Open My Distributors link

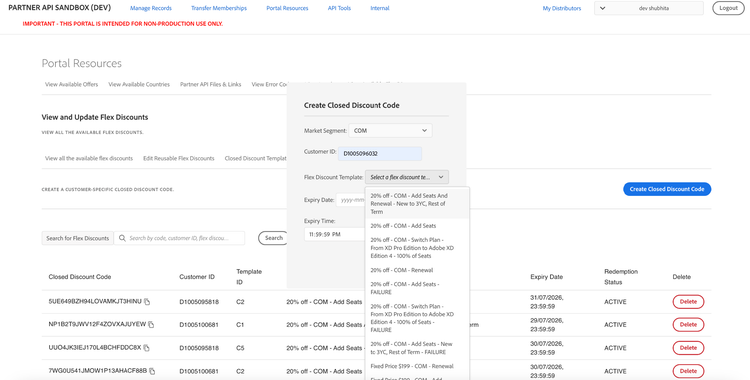point(562,8)
